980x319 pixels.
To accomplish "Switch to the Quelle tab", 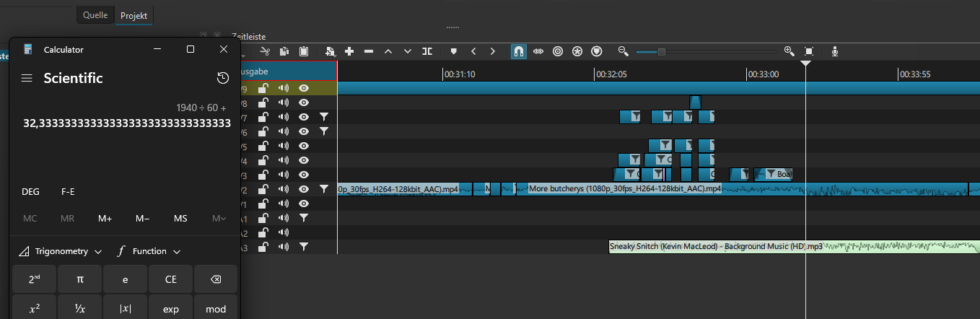I will click(95, 15).
